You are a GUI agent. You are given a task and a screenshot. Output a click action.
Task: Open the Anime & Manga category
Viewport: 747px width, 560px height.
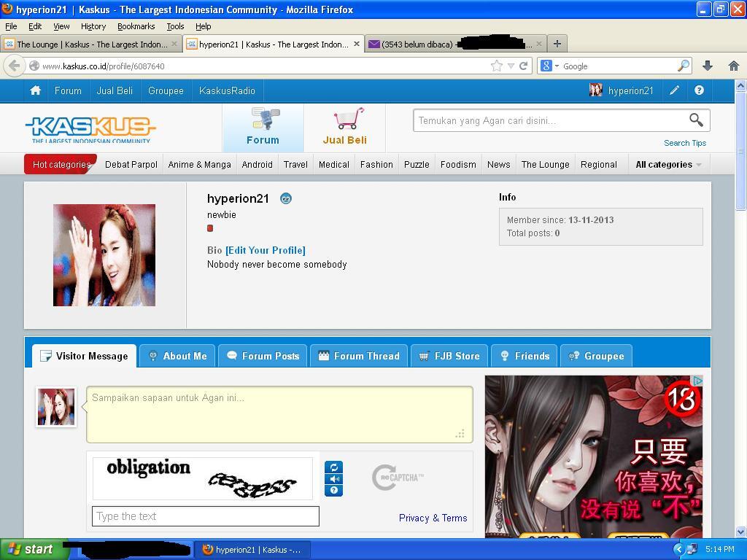200,164
